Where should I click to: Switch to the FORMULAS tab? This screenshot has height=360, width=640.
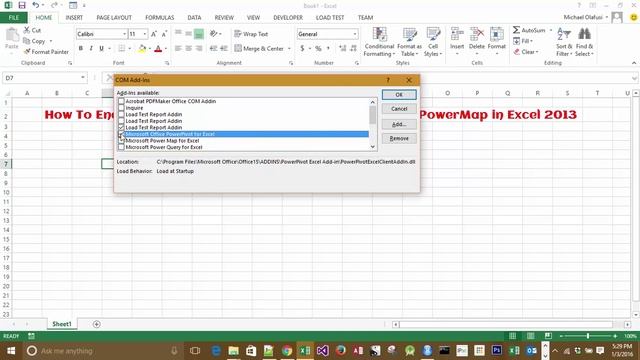(x=160, y=18)
